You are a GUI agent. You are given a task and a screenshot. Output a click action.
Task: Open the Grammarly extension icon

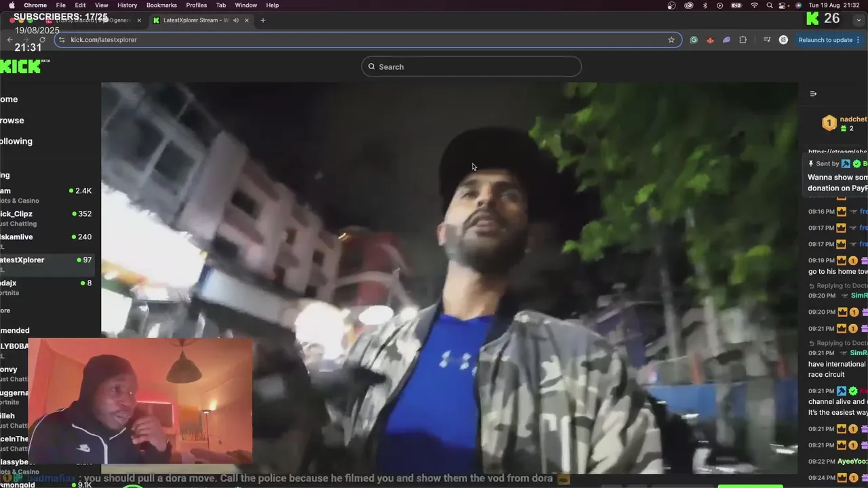(x=694, y=40)
